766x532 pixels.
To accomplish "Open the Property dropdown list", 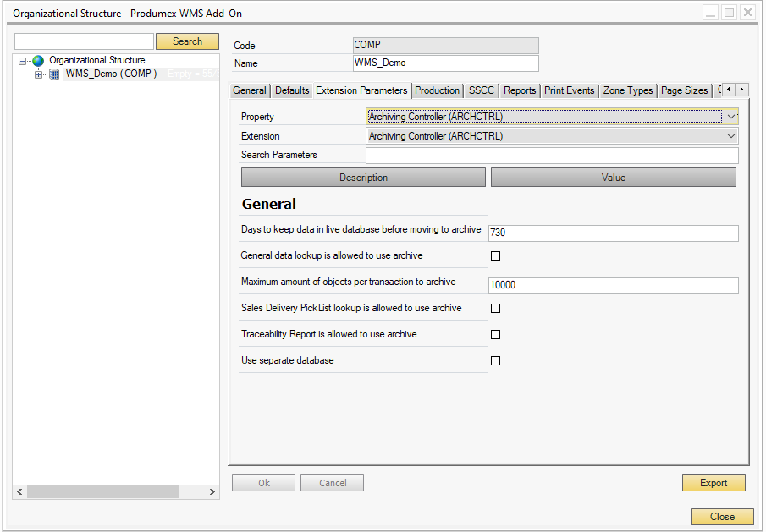I will click(731, 117).
